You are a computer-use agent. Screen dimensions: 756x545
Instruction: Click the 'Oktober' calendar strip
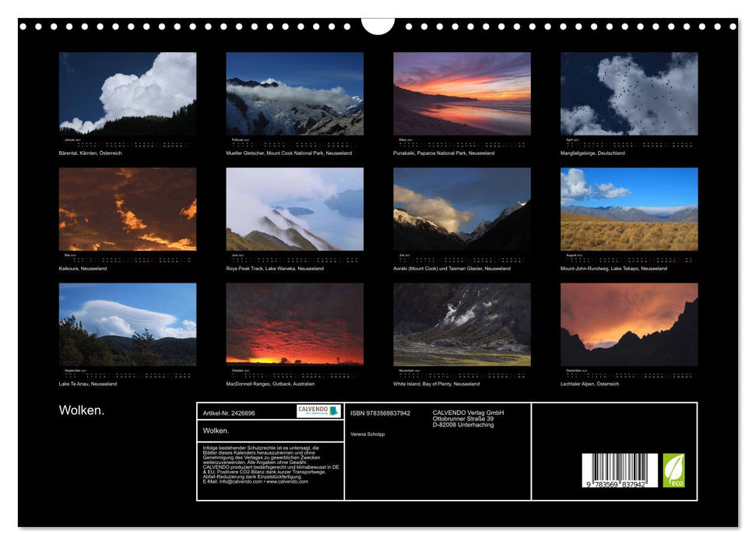294,374
